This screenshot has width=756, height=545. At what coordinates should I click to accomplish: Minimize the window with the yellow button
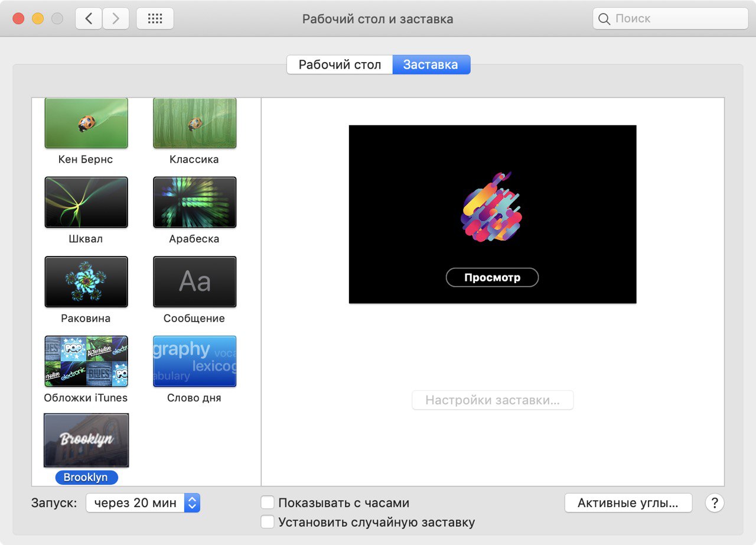coord(38,19)
